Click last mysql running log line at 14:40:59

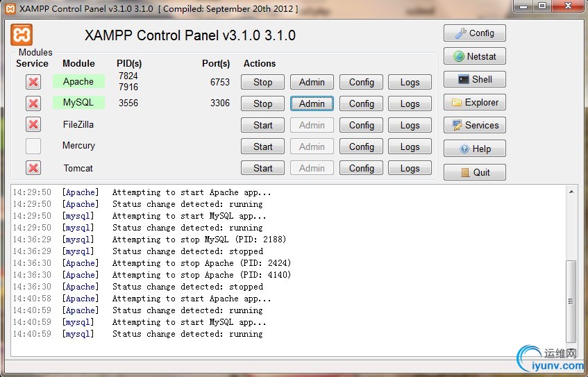pyautogui.click(x=137, y=334)
